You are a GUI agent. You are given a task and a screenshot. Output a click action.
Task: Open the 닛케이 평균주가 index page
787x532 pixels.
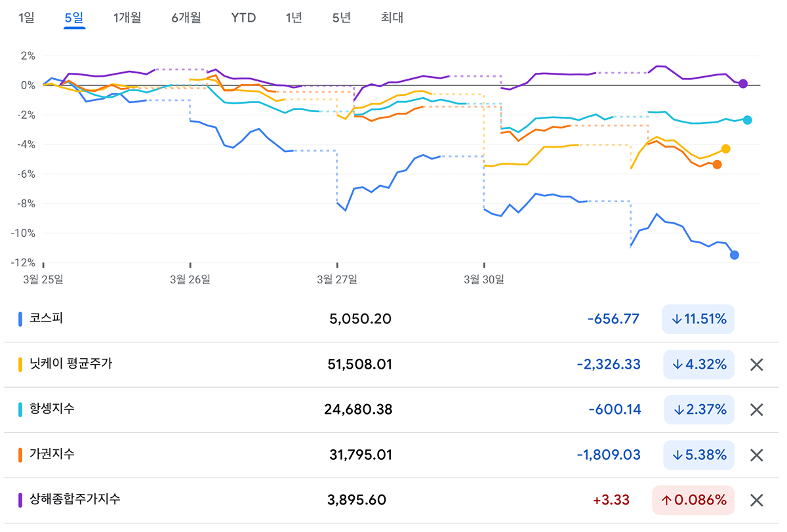(x=70, y=363)
